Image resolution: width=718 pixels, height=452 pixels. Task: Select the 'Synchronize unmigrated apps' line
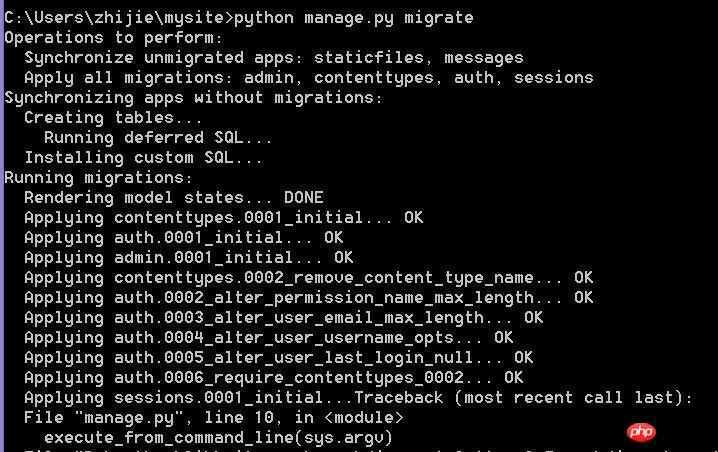[273, 57]
